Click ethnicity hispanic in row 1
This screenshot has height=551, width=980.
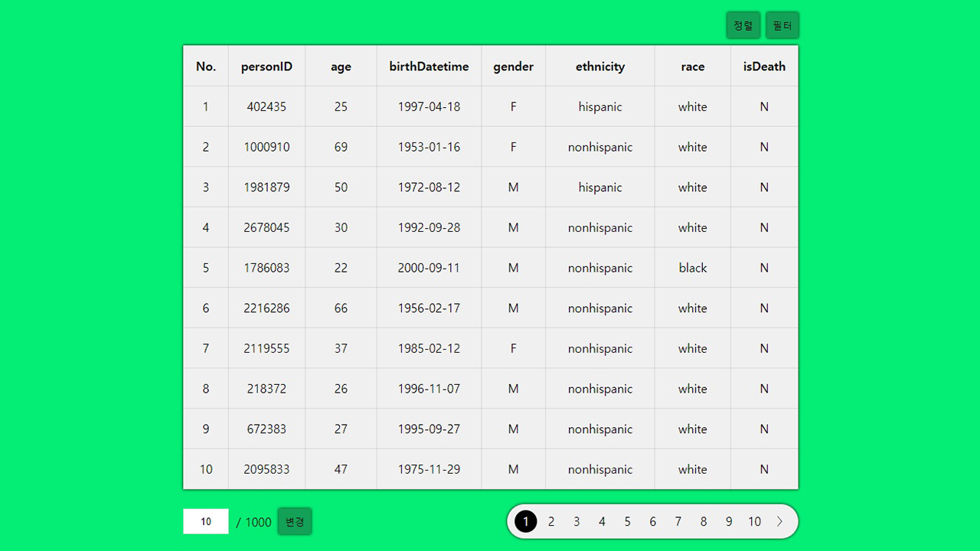pyautogui.click(x=600, y=106)
